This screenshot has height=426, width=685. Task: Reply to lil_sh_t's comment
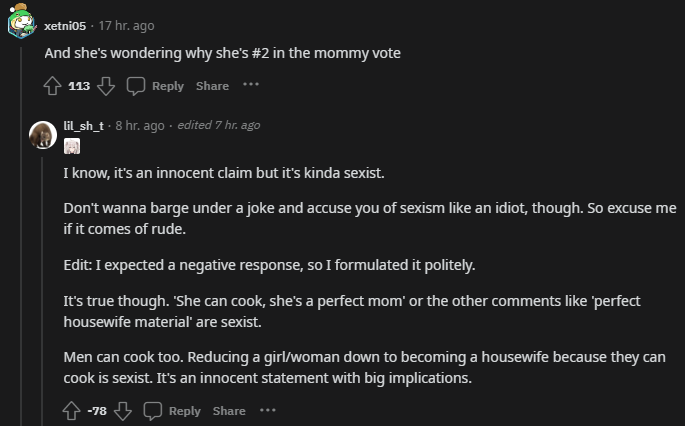coord(172,411)
